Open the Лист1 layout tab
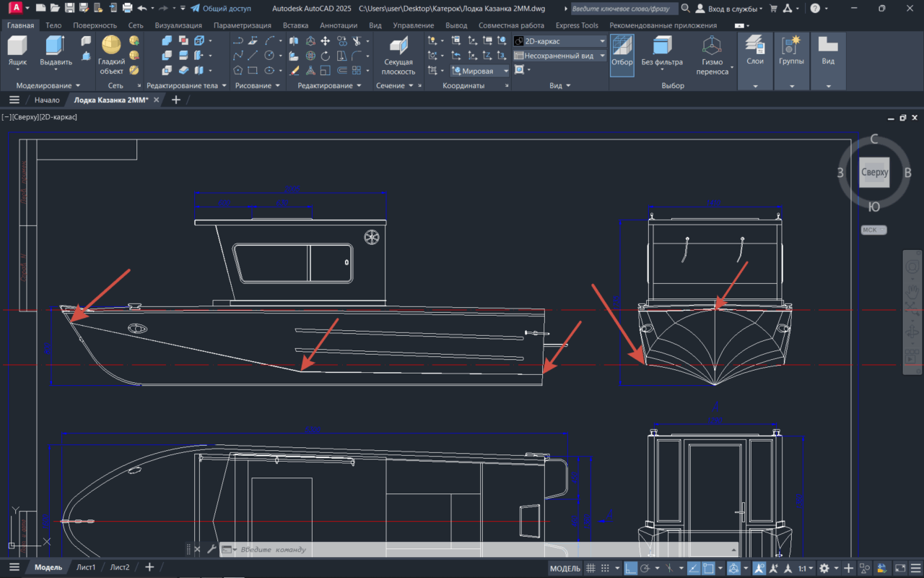The width and height of the screenshot is (924, 578). coord(86,567)
